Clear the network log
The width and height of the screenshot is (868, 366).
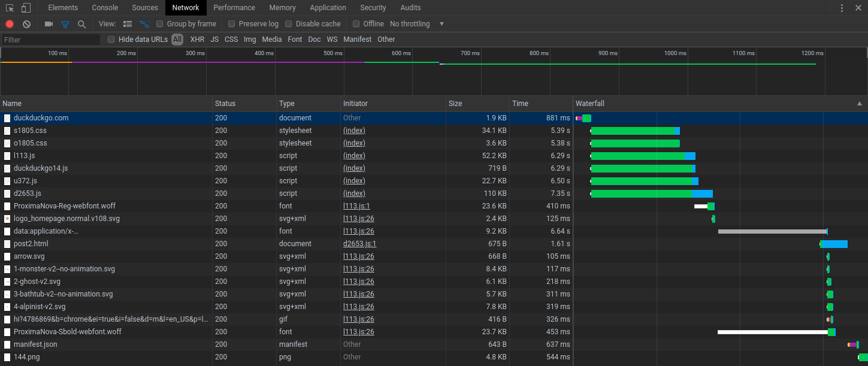pyautogui.click(x=26, y=24)
